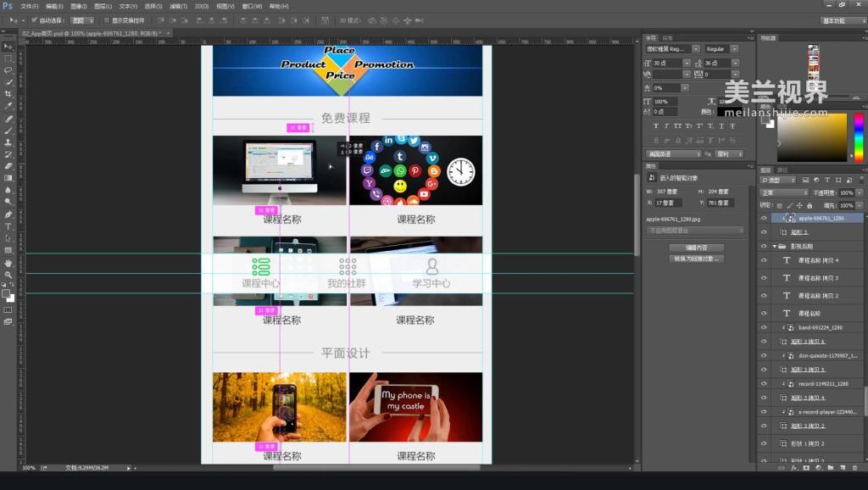Hide the 课程名称 拷贝 4 text layer
The width and height of the screenshot is (868, 490).
tap(764, 260)
